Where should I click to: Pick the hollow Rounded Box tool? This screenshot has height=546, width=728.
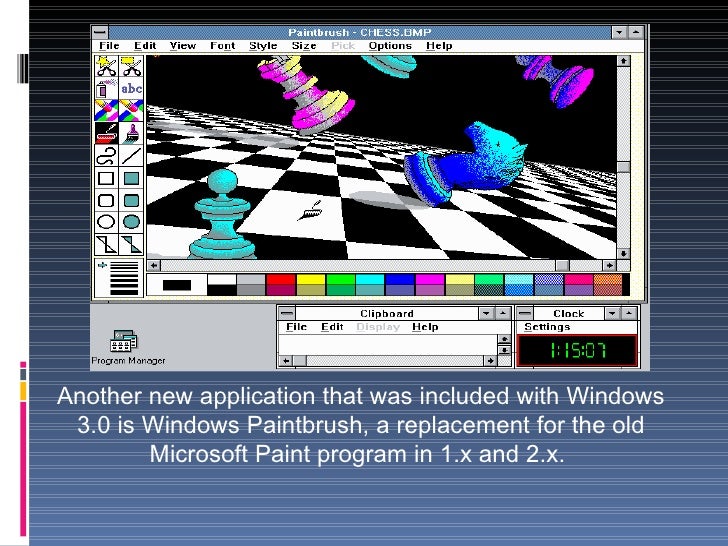pos(106,200)
